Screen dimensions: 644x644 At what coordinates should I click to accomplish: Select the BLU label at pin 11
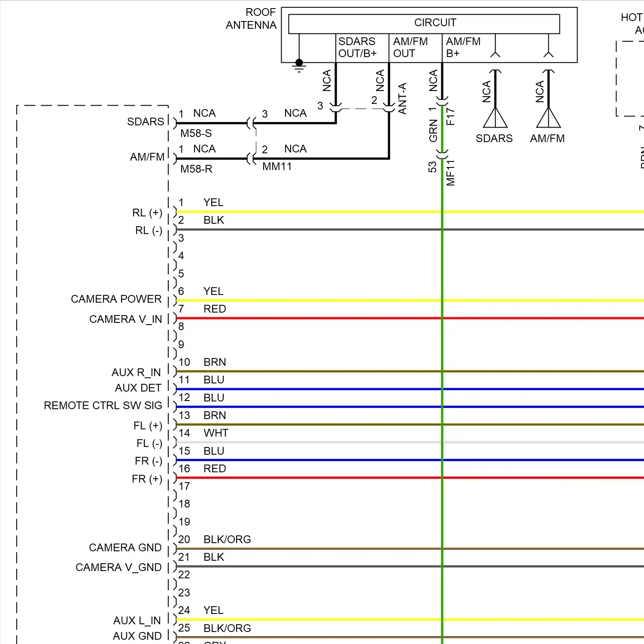click(x=214, y=380)
